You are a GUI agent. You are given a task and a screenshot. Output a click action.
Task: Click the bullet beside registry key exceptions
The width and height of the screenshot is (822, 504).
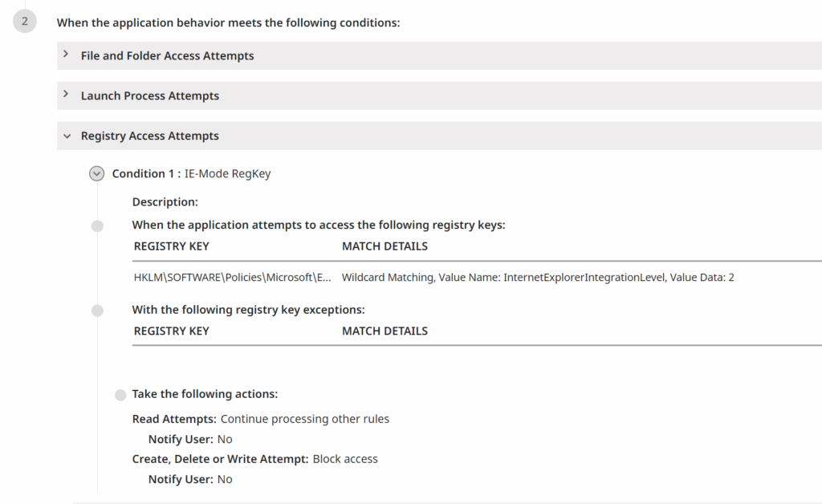pyautogui.click(x=97, y=311)
